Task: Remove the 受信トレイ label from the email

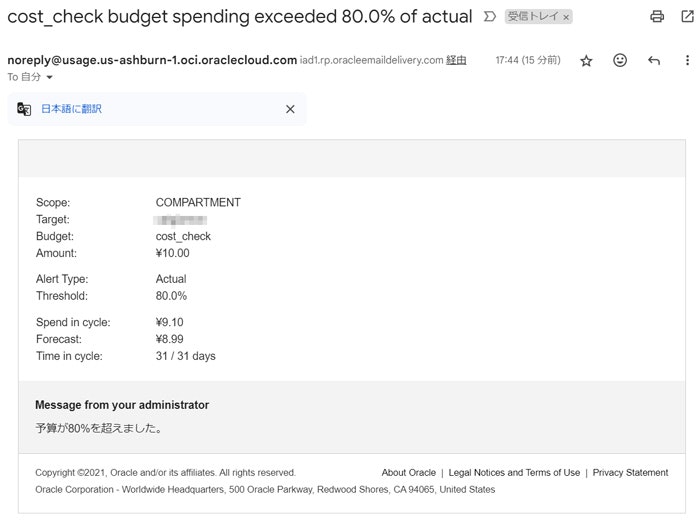Action: pyautogui.click(x=566, y=17)
